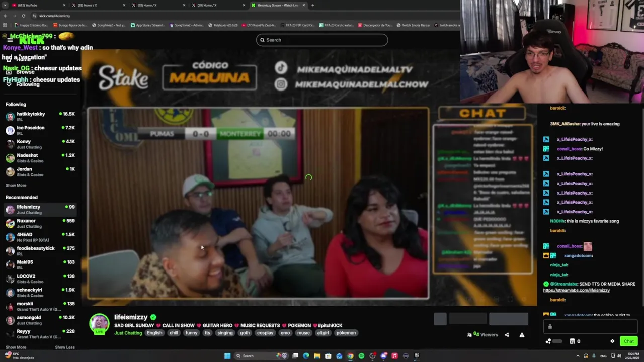Open Ice Poseidon channel in sidebar

point(40,130)
